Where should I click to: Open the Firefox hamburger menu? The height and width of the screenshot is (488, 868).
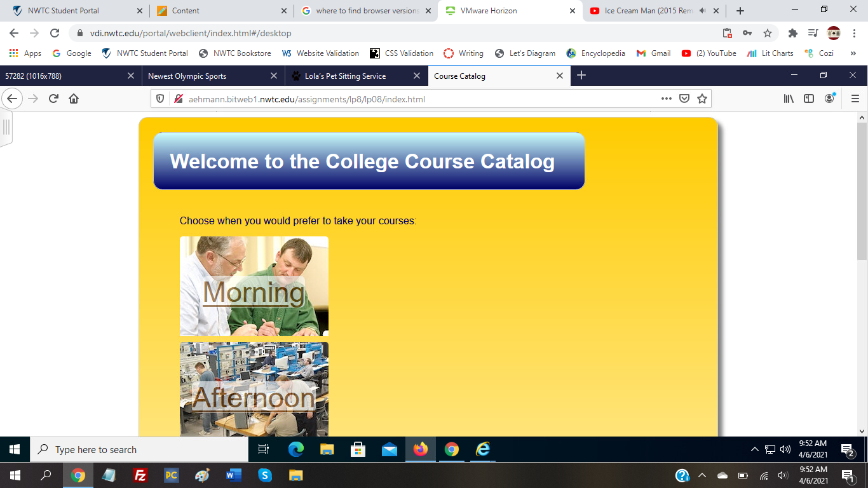coord(856,98)
